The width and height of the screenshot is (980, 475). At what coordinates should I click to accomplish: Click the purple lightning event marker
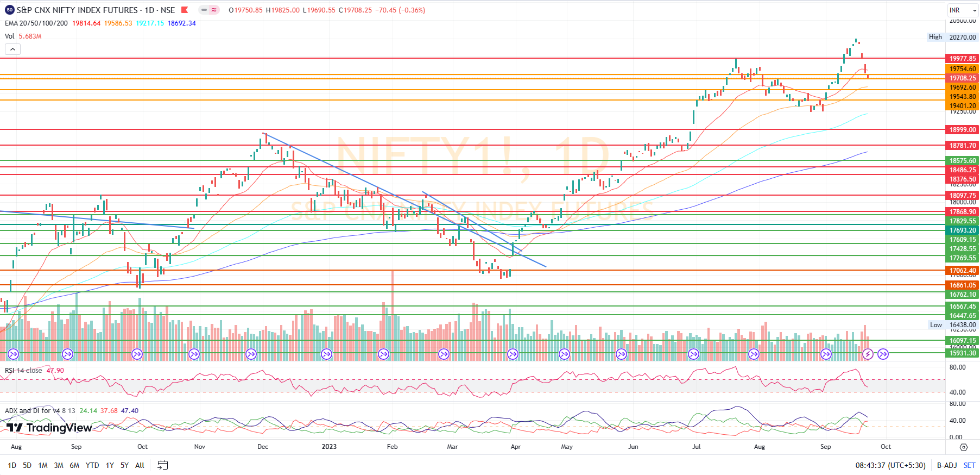(868, 354)
